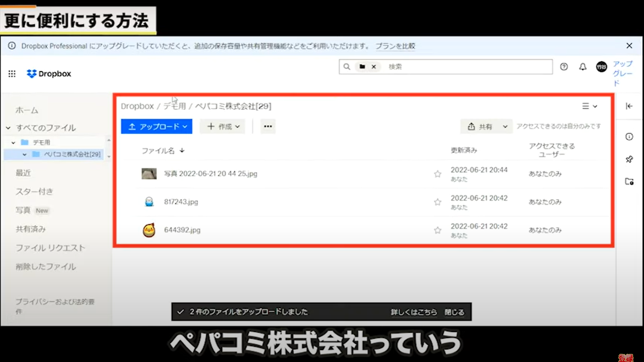Click 閉じる in upload toast
The image size is (644, 362).
click(454, 312)
